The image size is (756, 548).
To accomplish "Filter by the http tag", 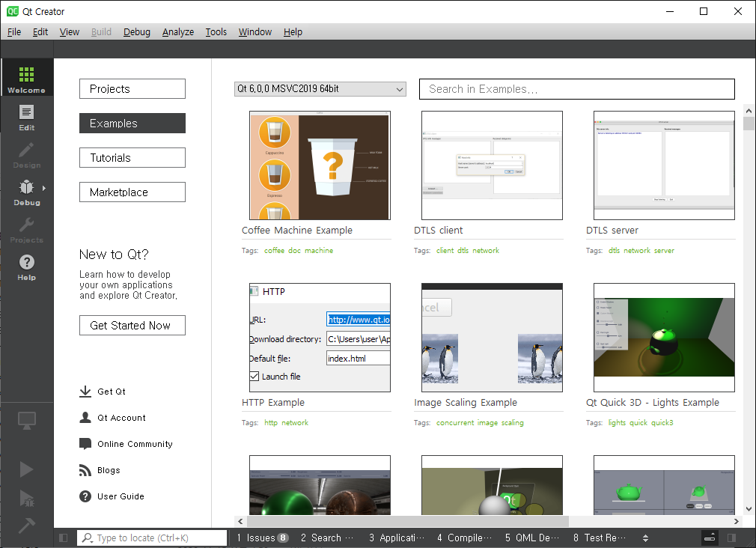I will pyautogui.click(x=270, y=422).
